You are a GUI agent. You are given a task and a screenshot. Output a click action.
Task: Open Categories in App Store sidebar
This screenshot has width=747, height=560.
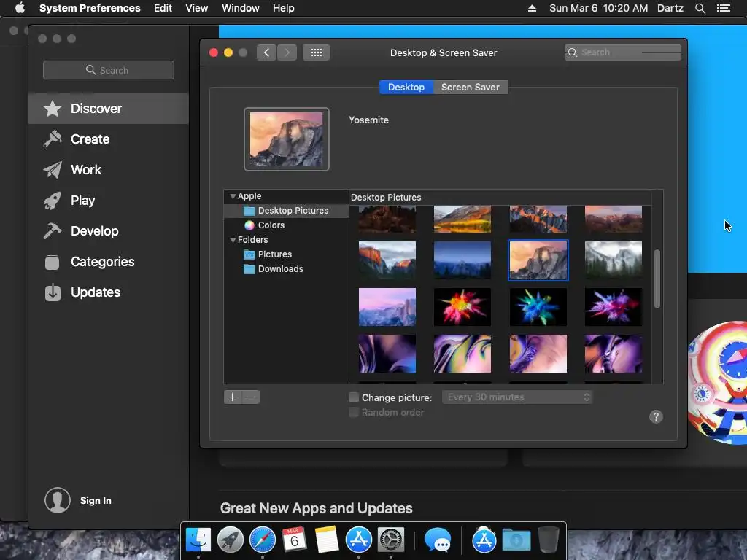[x=109, y=262]
